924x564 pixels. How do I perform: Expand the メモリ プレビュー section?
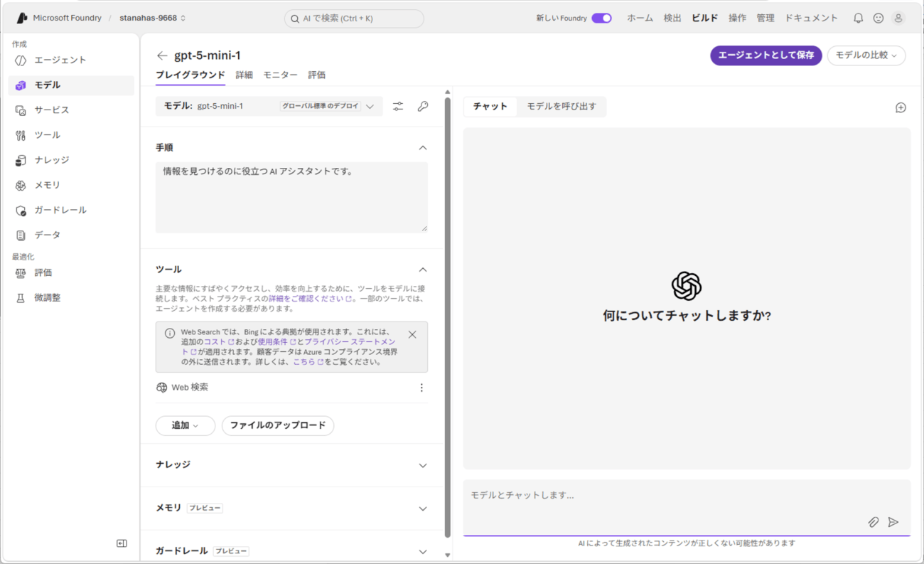[423, 509]
